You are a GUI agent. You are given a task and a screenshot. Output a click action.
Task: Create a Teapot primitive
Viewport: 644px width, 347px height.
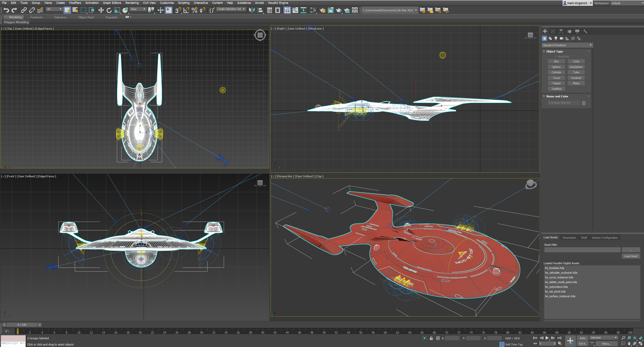pos(556,83)
